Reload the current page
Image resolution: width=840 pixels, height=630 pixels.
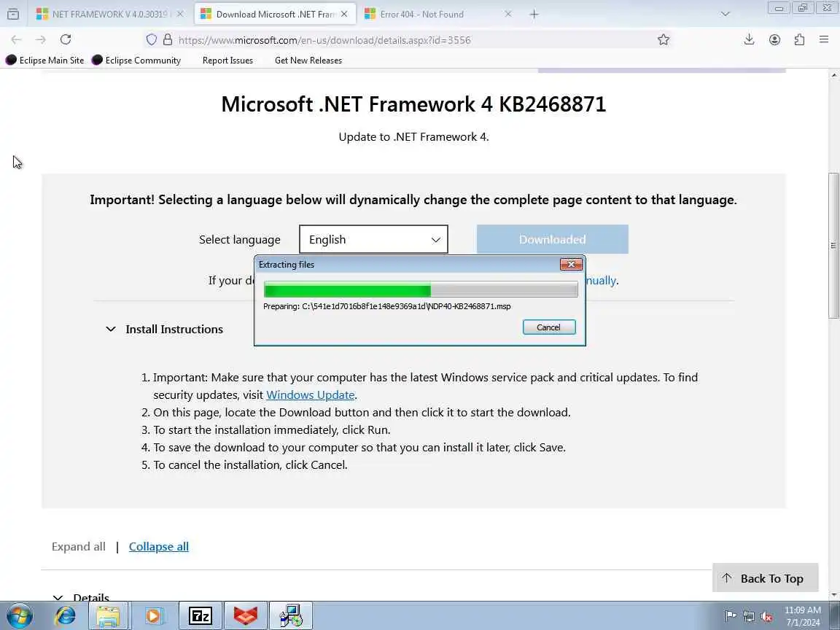pyautogui.click(x=66, y=39)
